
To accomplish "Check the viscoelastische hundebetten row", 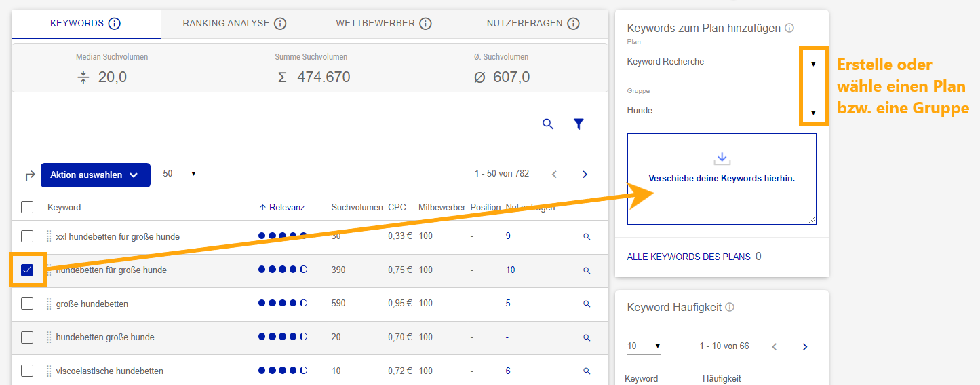I will coord(27,371).
